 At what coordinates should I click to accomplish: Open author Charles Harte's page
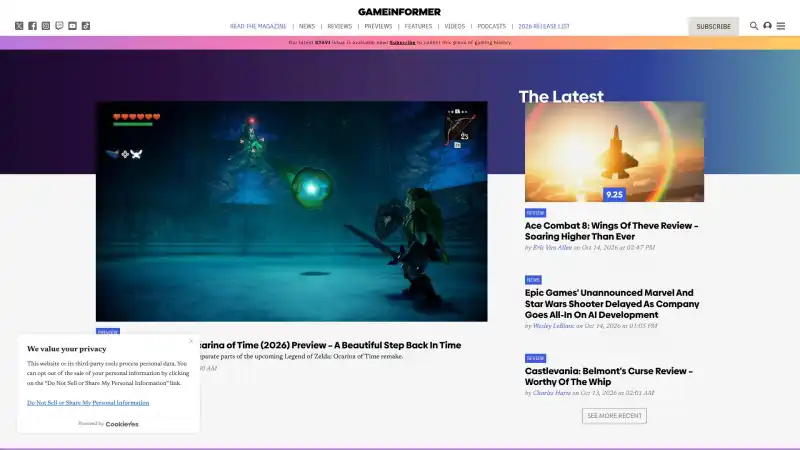tap(552, 393)
